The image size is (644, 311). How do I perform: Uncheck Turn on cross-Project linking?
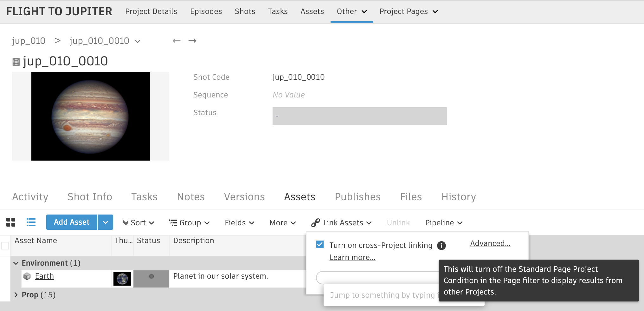[x=320, y=245]
